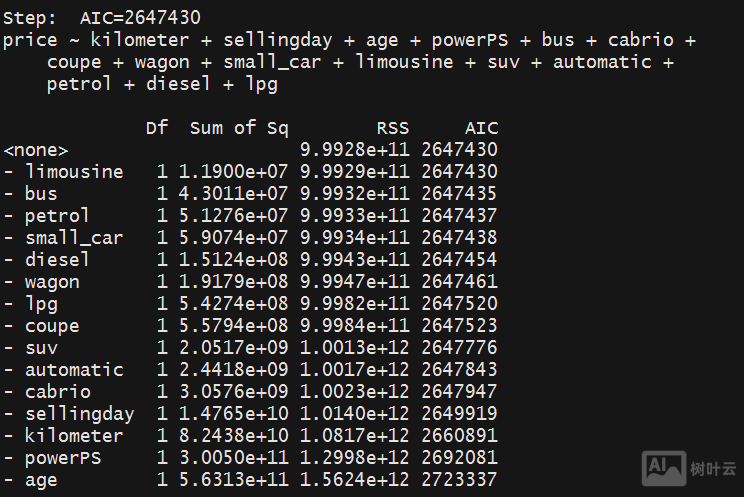Click the Step AIC=2647430 line
The image size is (744, 497).
pos(102,18)
